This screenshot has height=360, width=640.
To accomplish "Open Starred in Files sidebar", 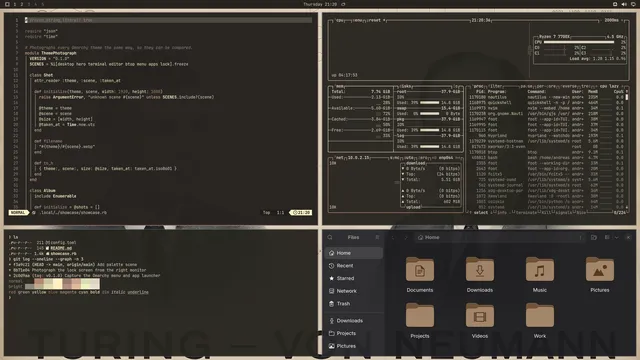I will click(354, 278).
